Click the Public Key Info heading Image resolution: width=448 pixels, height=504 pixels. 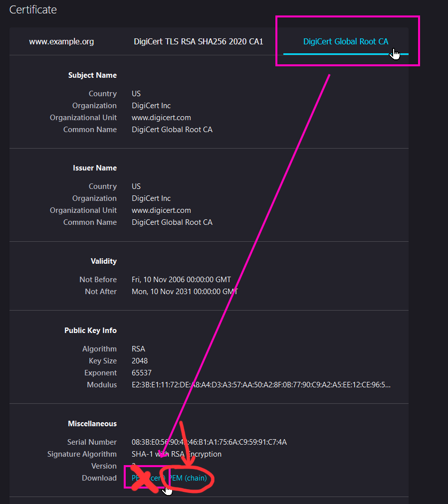click(x=90, y=331)
